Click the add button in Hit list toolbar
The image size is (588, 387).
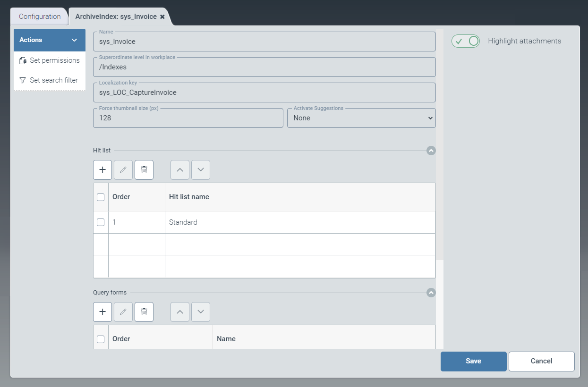coord(102,170)
